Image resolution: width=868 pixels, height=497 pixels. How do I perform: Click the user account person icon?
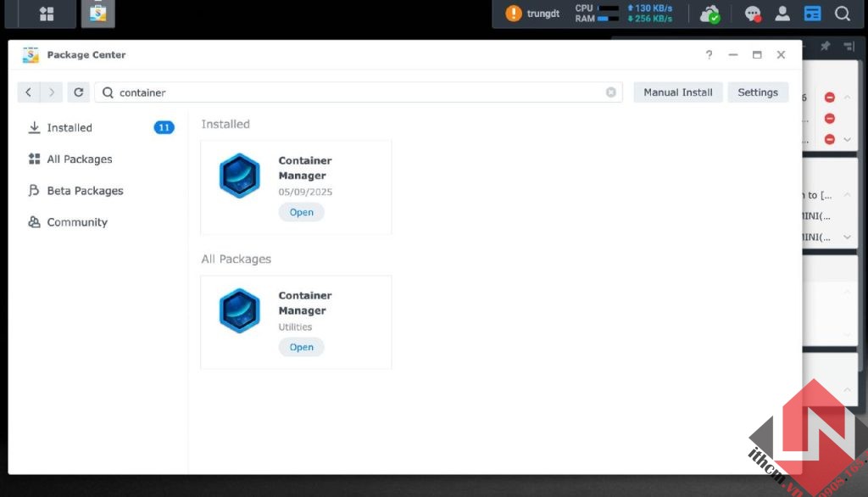[782, 14]
